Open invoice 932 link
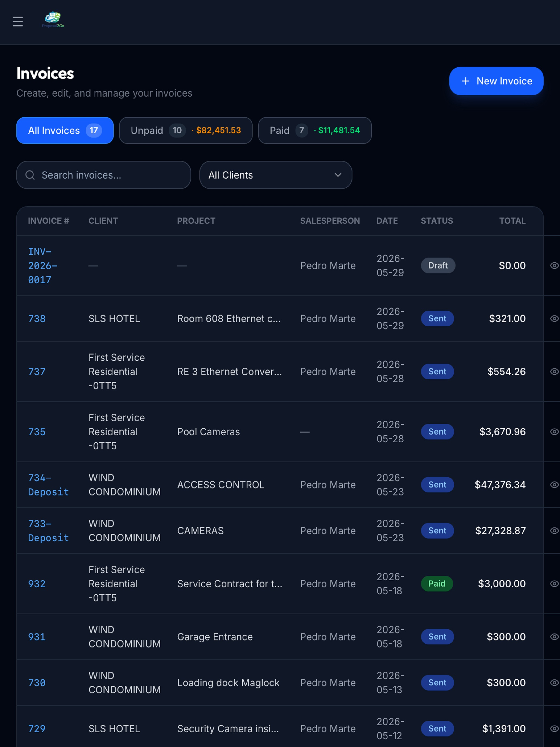The image size is (560, 747). coord(36,584)
